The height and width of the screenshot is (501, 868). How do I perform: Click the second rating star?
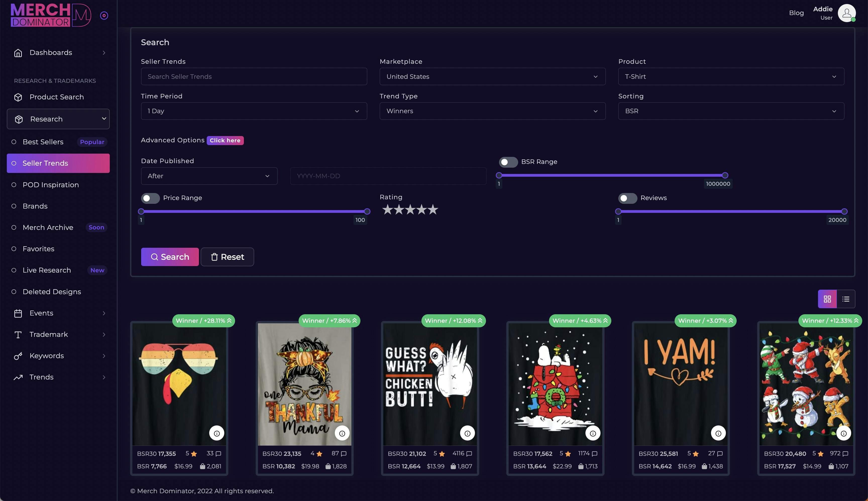click(x=399, y=209)
